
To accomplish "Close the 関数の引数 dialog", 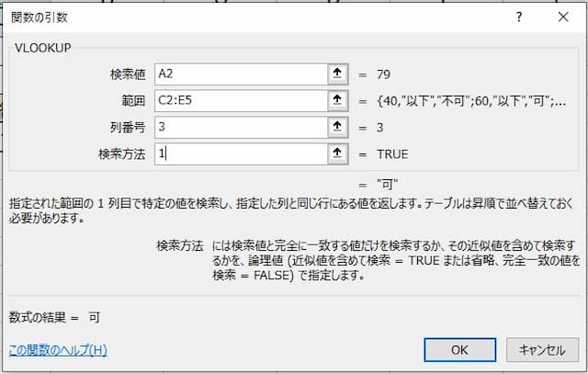I will pos(563,17).
